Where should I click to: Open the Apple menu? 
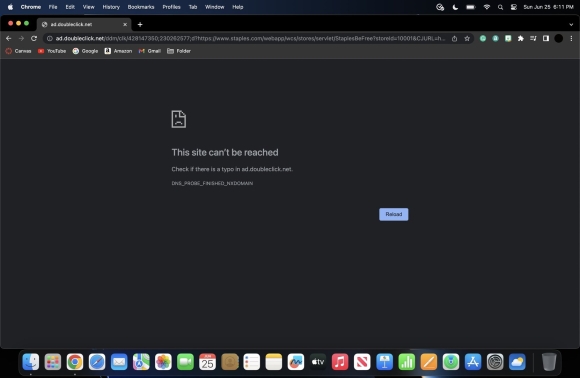(10, 7)
